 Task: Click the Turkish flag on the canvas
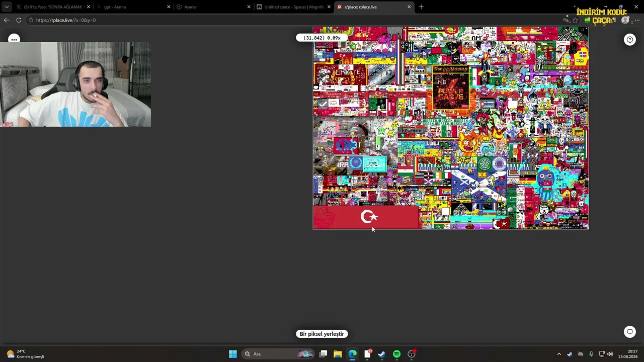(x=366, y=217)
